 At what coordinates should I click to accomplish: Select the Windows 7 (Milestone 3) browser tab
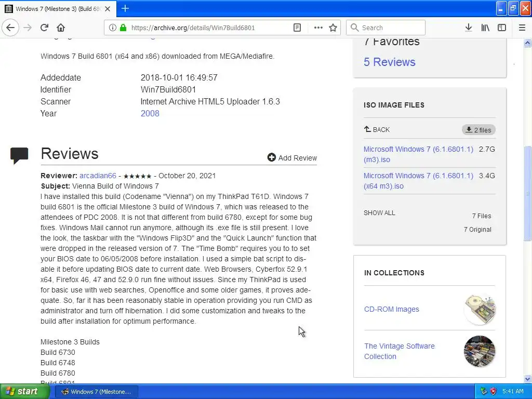click(58, 9)
